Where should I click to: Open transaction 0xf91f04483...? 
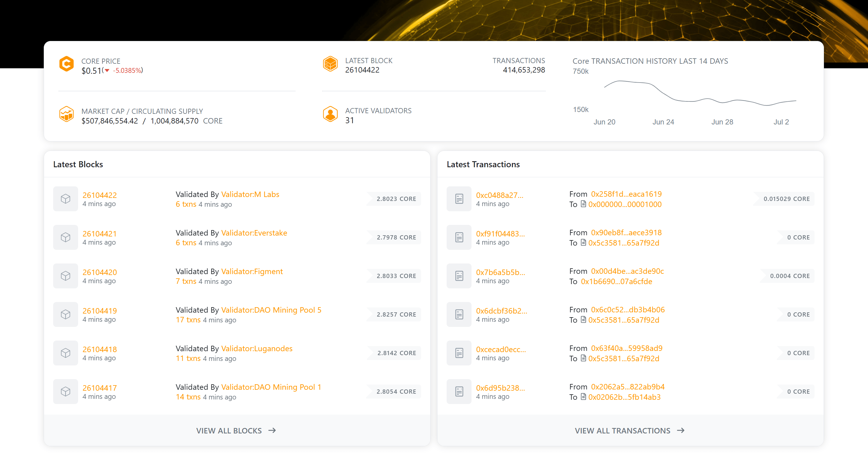click(500, 234)
